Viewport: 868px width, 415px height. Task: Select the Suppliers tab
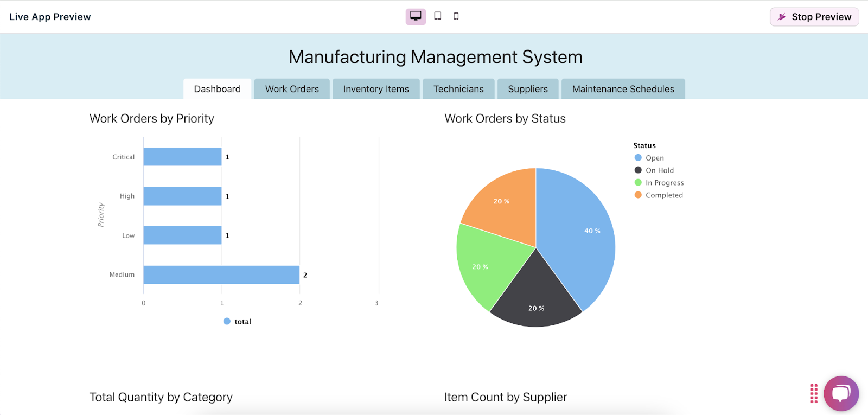tap(528, 89)
